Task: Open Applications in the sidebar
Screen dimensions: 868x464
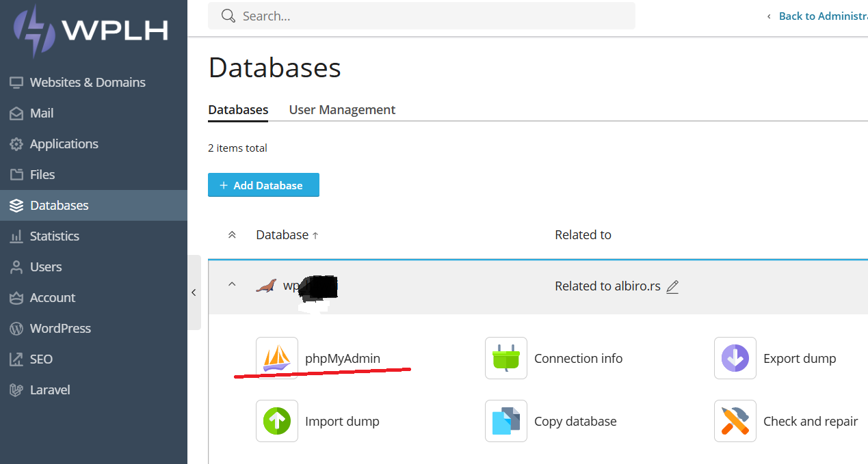Action: (x=64, y=144)
